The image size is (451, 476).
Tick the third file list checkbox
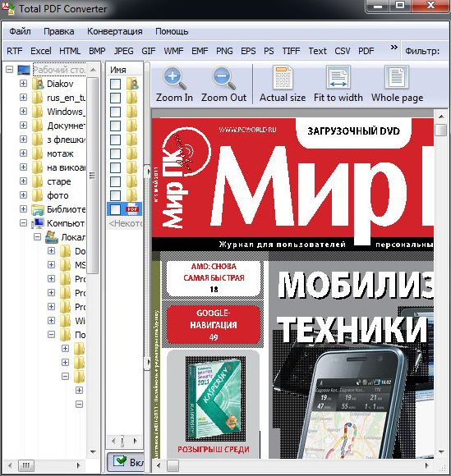coord(115,112)
